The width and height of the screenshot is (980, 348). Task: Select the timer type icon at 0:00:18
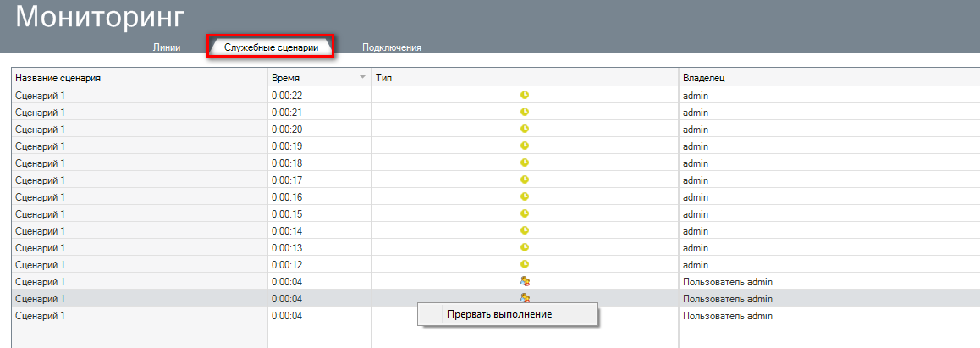click(525, 163)
